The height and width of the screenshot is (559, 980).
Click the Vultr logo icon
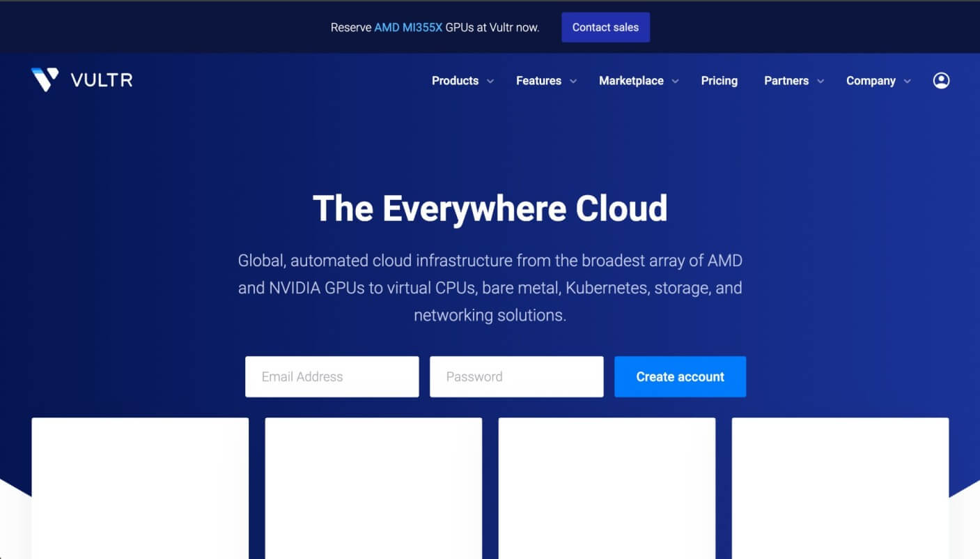[45, 79]
